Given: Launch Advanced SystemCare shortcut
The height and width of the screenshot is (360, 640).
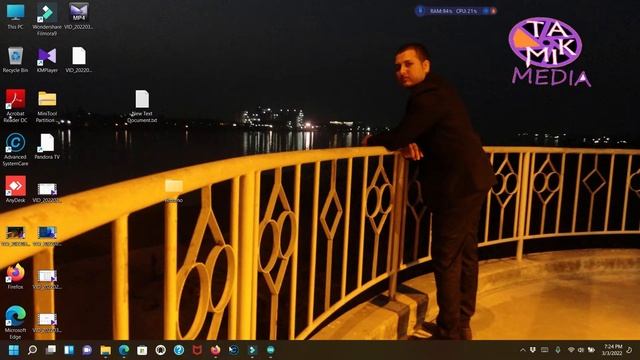Looking at the screenshot, I should (16, 149).
